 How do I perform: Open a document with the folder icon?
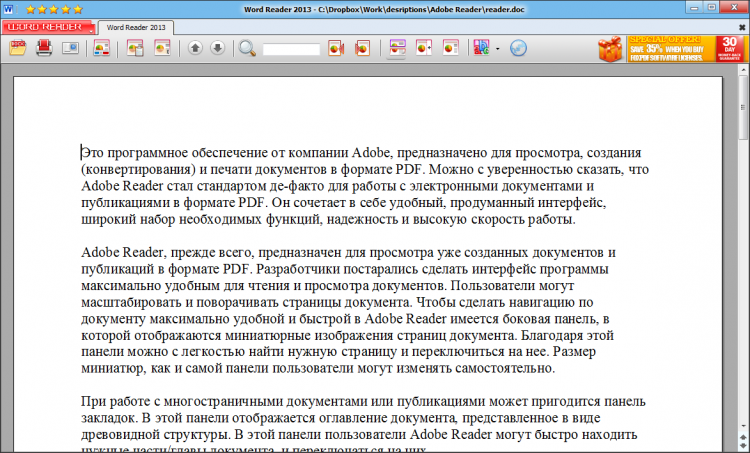[17, 48]
